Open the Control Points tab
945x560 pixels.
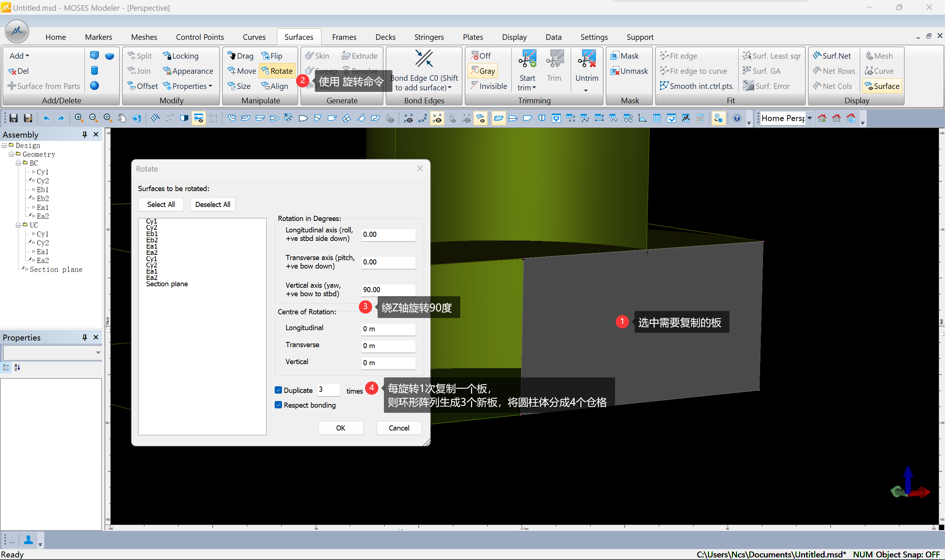point(200,37)
